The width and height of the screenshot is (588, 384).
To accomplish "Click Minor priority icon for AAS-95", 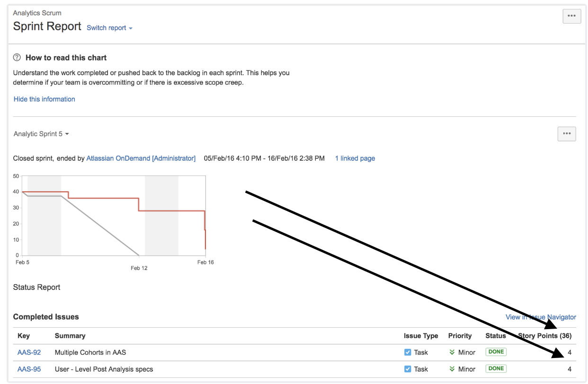I will point(452,369).
